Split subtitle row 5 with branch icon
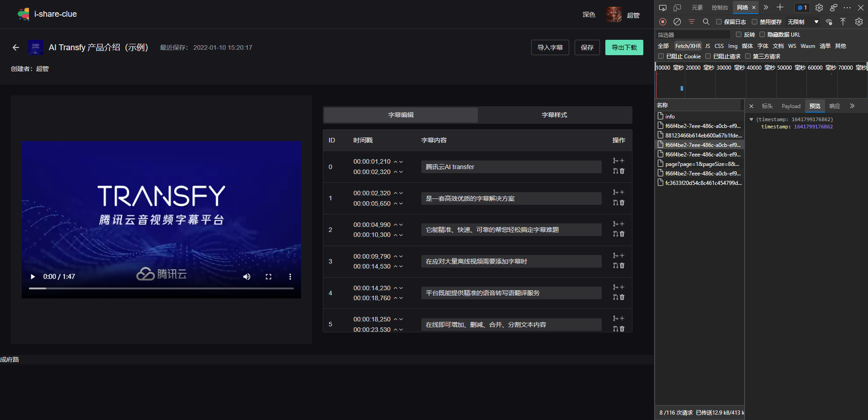This screenshot has height=420, width=868. coord(615,318)
